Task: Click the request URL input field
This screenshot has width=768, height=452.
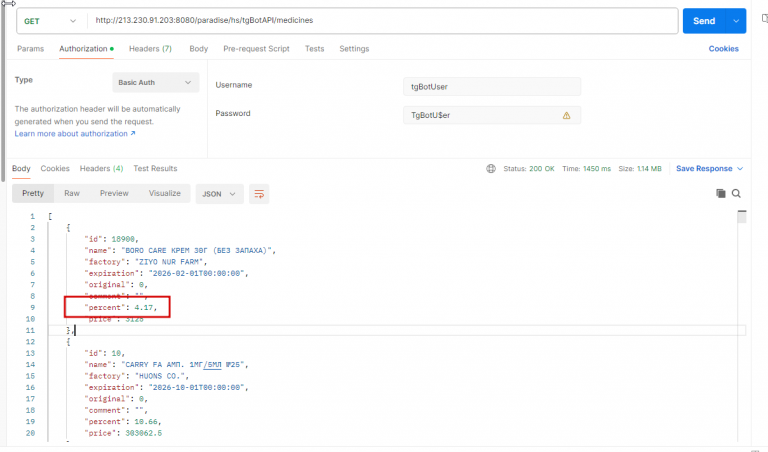Action: pyautogui.click(x=382, y=21)
